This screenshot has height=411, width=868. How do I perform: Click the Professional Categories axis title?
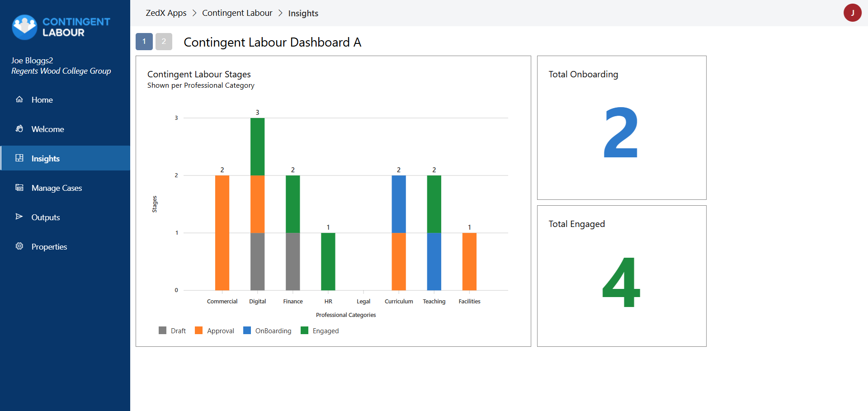[346, 315]
